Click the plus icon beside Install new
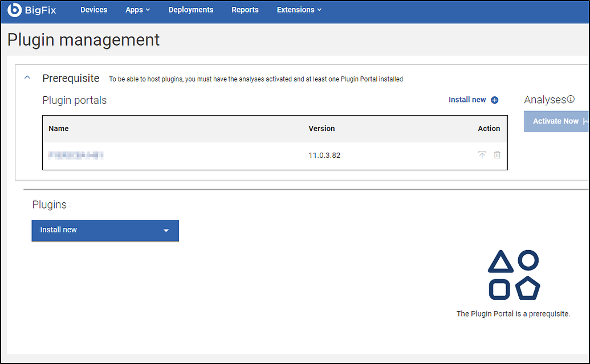Image resolution: width=590 pixels, height=364 pixels. coord(494,100)
